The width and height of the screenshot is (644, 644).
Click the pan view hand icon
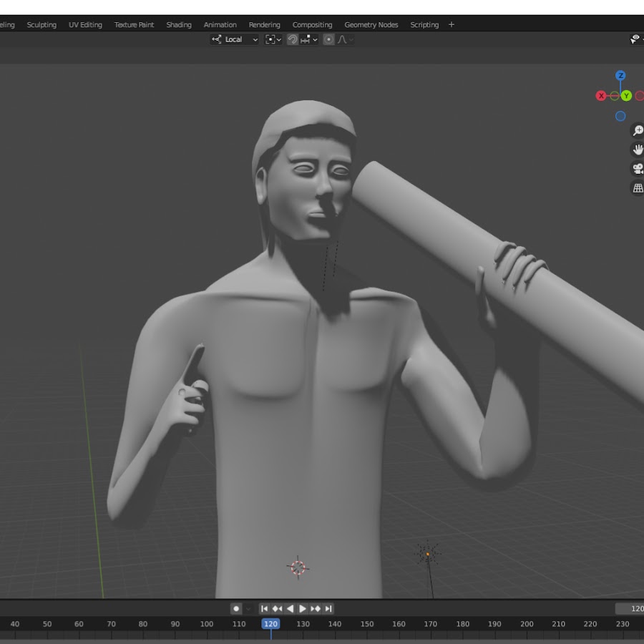coord(637,150)
